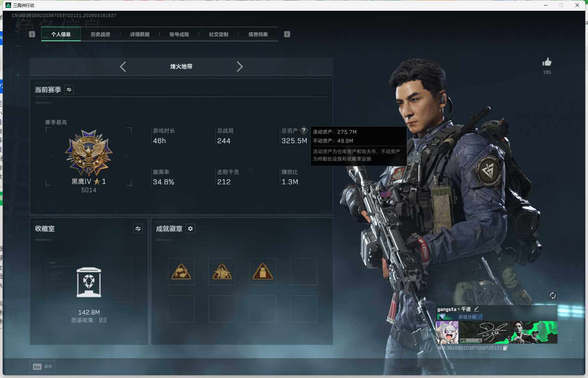588x378 pixels.
Task: Click the 三角洲行动 app icon in title bar
Action: click(8, 5)
